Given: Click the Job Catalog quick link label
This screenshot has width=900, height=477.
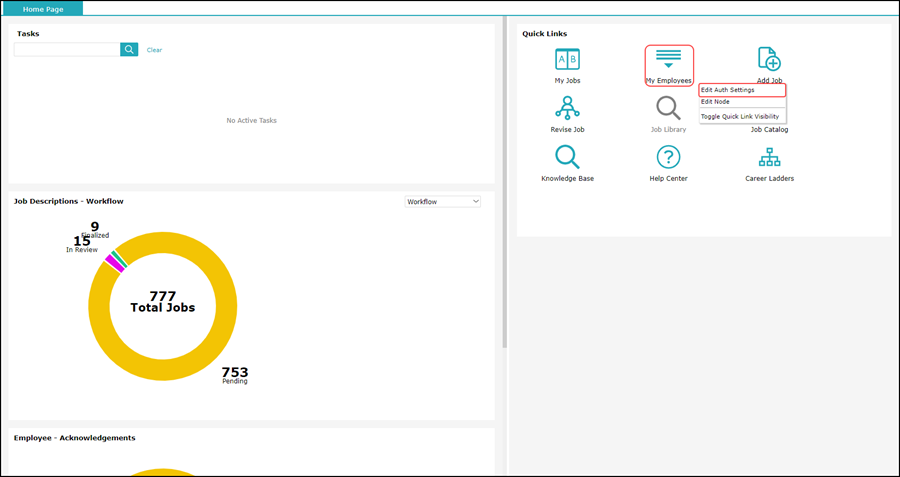Looking at the screenshot, I should click(769, 130).
